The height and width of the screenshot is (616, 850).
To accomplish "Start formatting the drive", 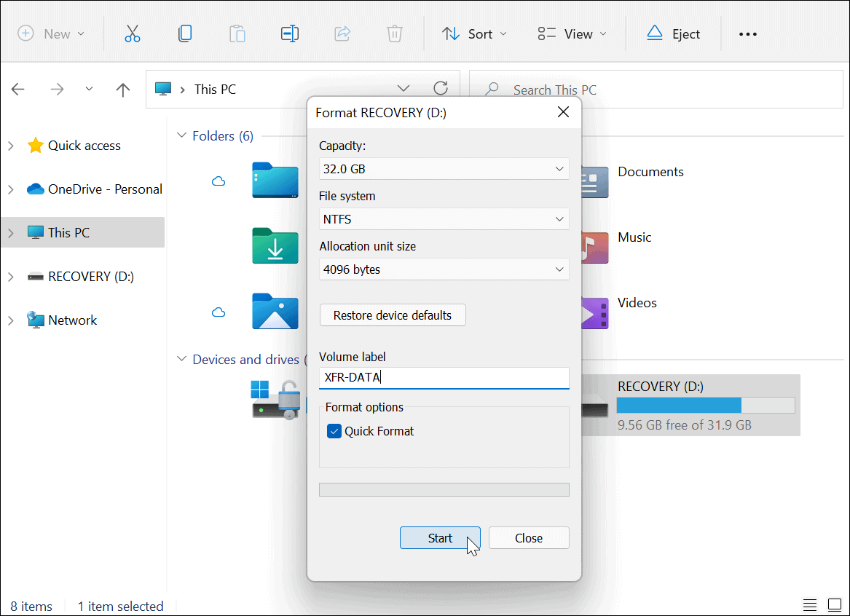I will 440,537.
